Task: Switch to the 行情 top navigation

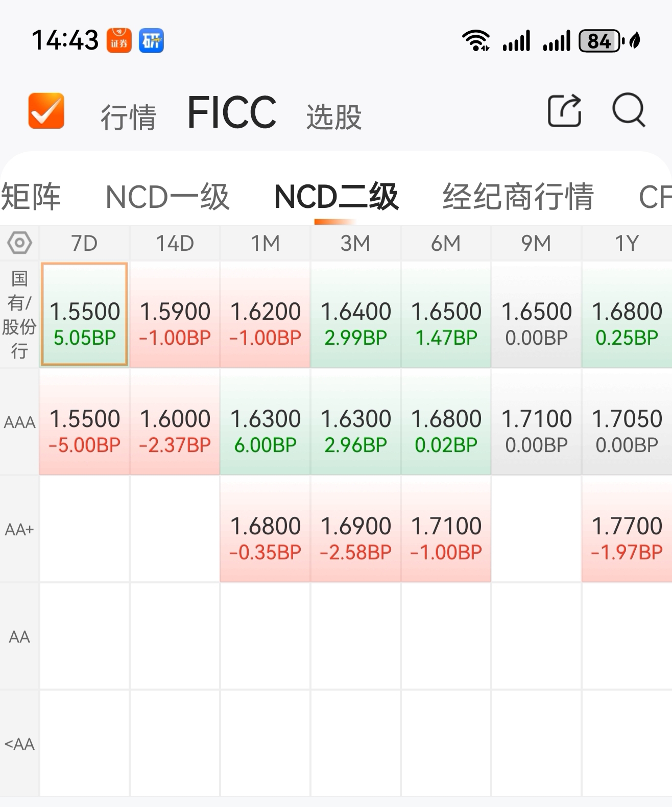Action: pos(128,117)
